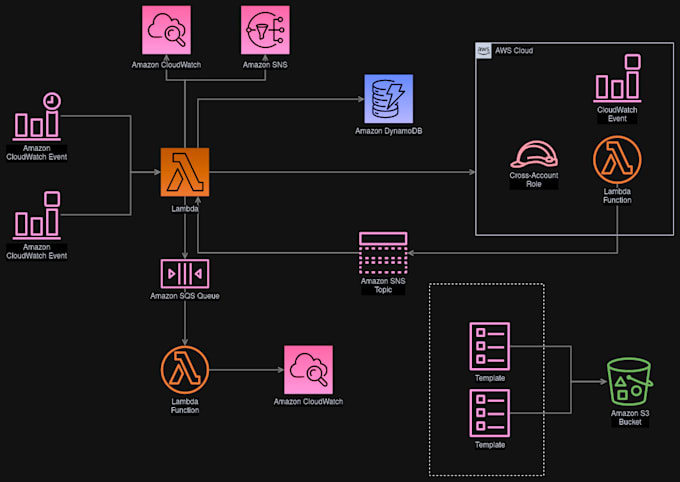Click "Amazon CloudWatch" label left of Amazon SNS label

point(166,65)
